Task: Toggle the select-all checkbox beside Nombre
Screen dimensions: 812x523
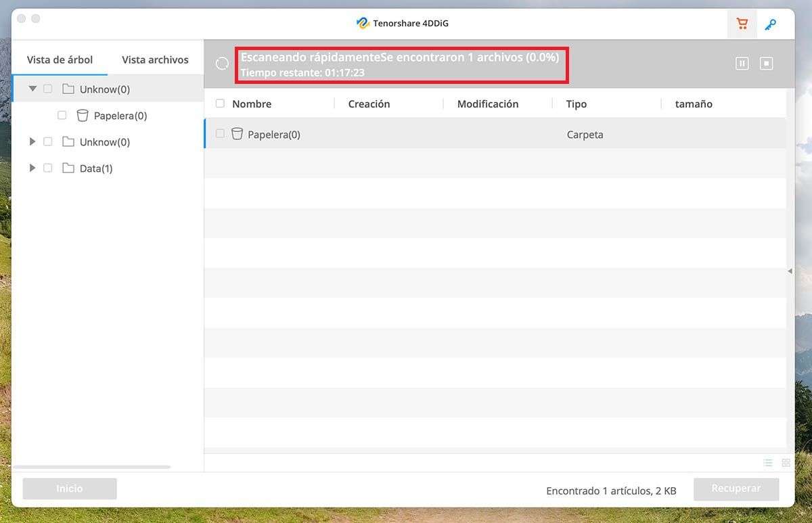Action: [x=220, y=104]
